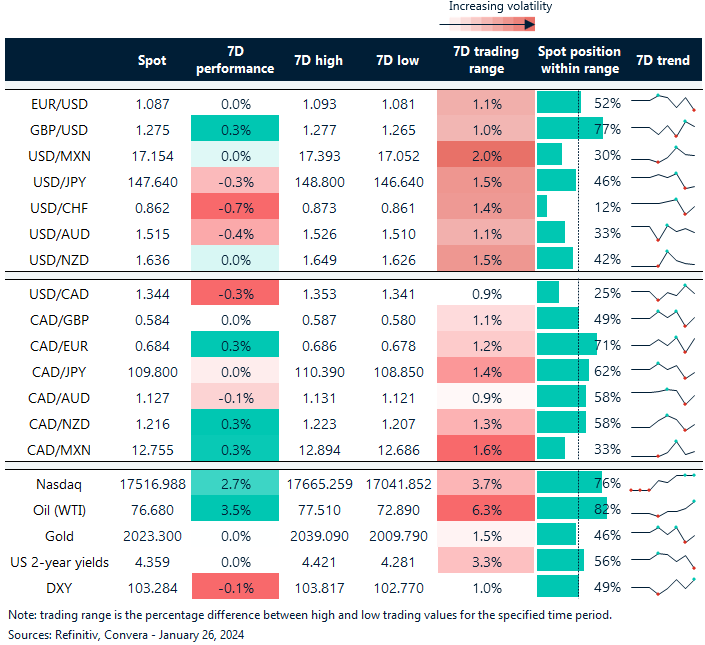Click the Nasdaq 2.7% performance cell
The height and width of the screenshot is (645, 705).
235,483
